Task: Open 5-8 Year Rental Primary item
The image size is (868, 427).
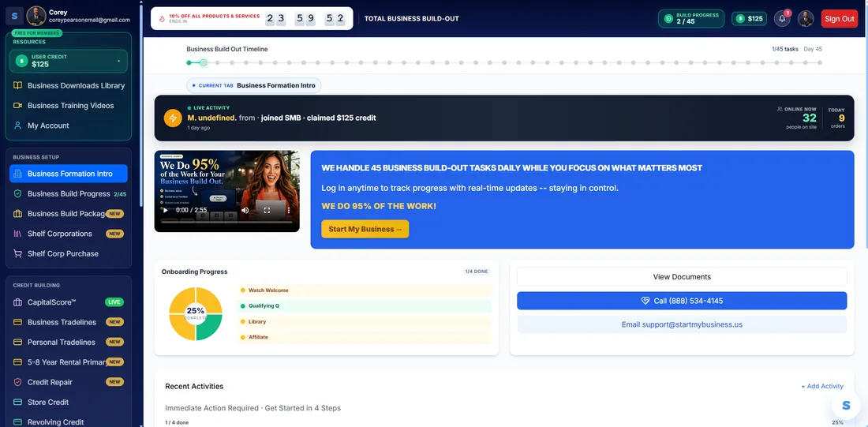Action: point(69,362)
